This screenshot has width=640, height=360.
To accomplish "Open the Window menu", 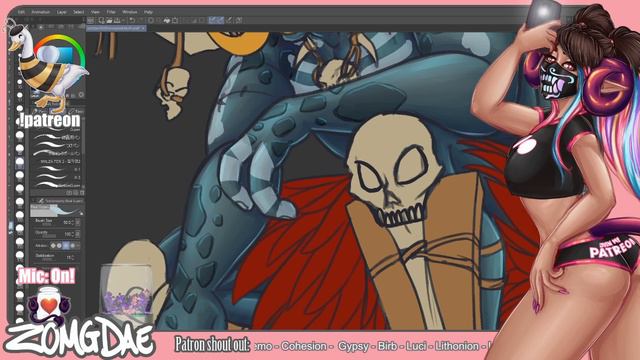I will pos(130,12).
